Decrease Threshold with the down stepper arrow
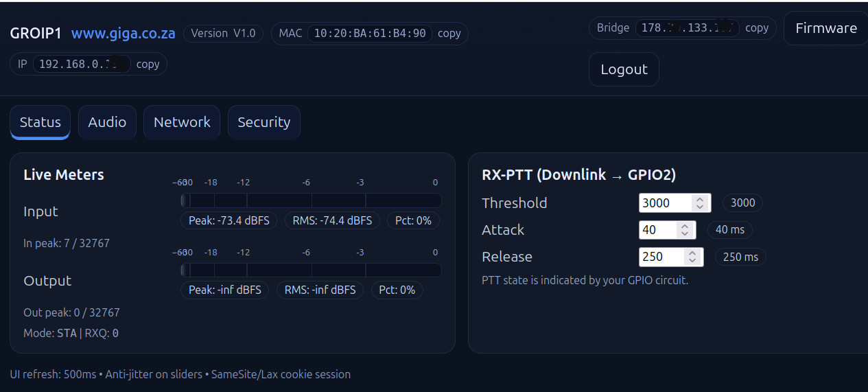This screenshot has width=868, height=392. point(699,207)
